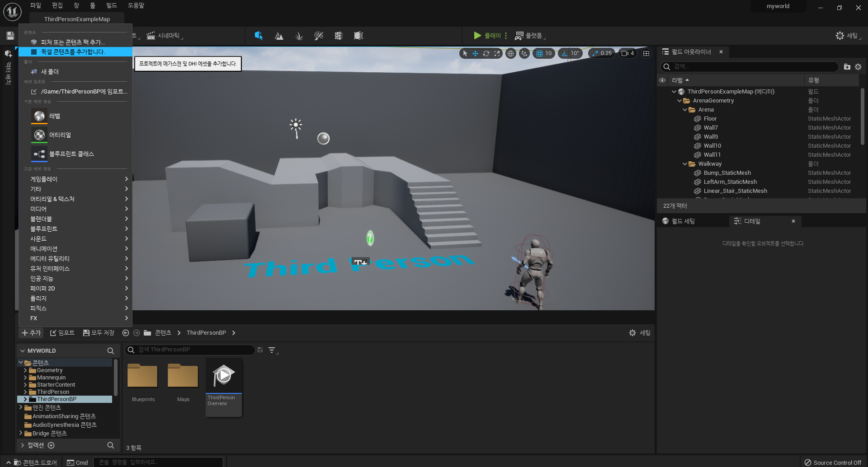This screenshot has width=868, height=467.
Task: Toggle world/local coordinate globe icon
Action: coord(510,53)
